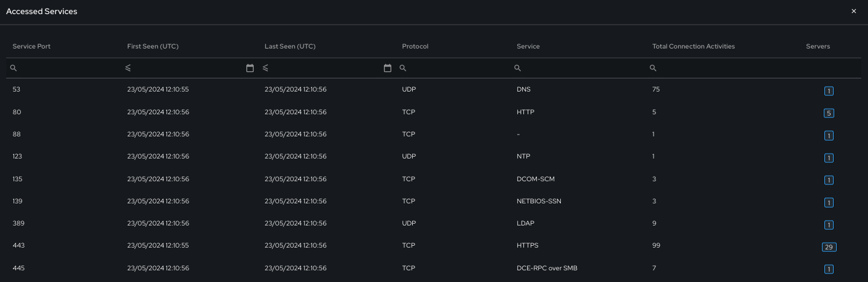Sort by Service Port column header
This screenshot has width=868, height=282.
point(31,47)
